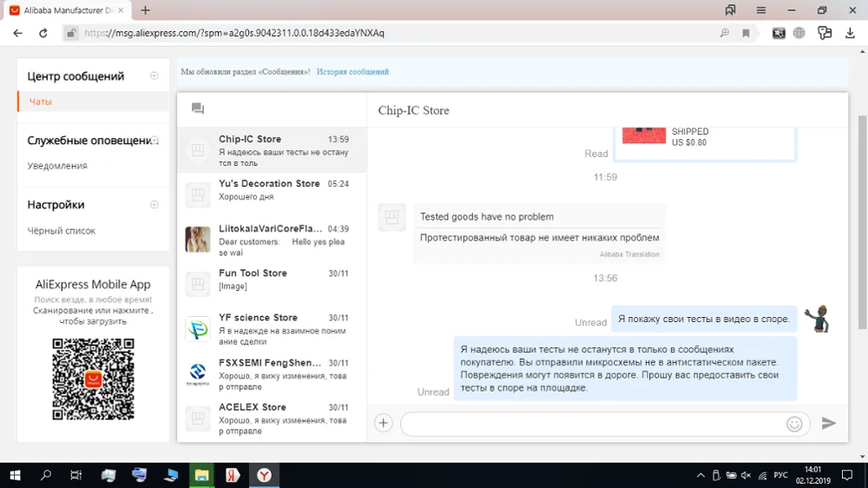Click the lock icon in address bar
The height and width of the screenshot is (488, 868).
tap(71, 33)
